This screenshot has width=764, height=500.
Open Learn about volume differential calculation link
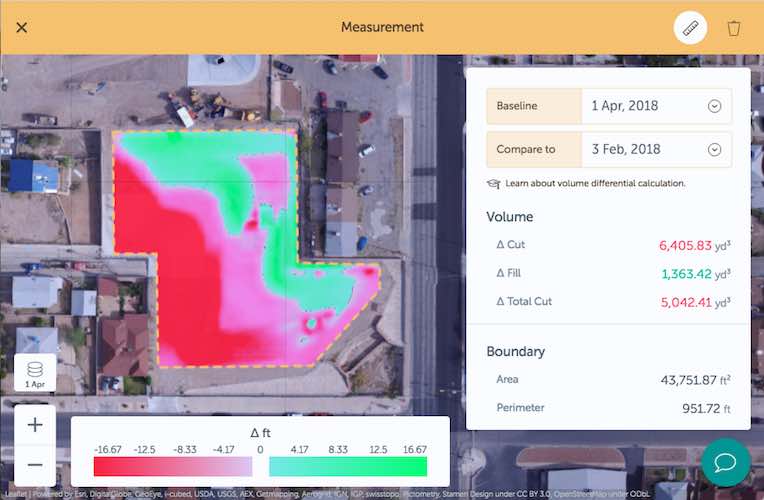595,184
